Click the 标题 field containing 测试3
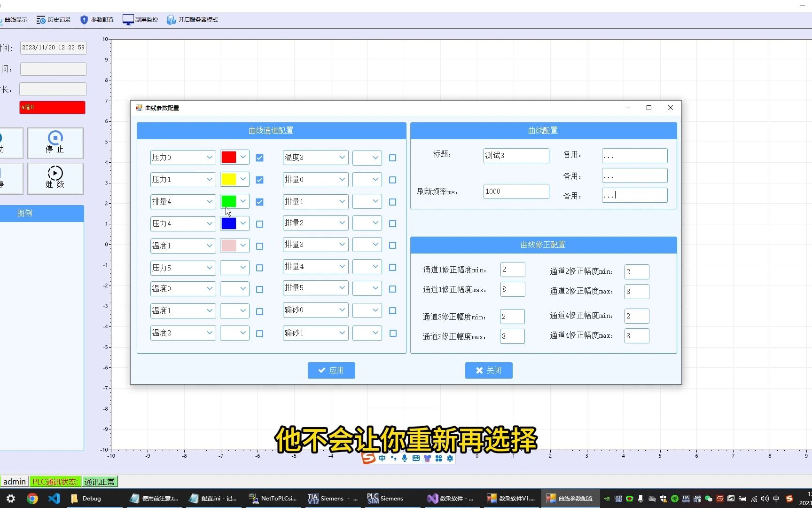The image size is (812, 508). (516, 156)
